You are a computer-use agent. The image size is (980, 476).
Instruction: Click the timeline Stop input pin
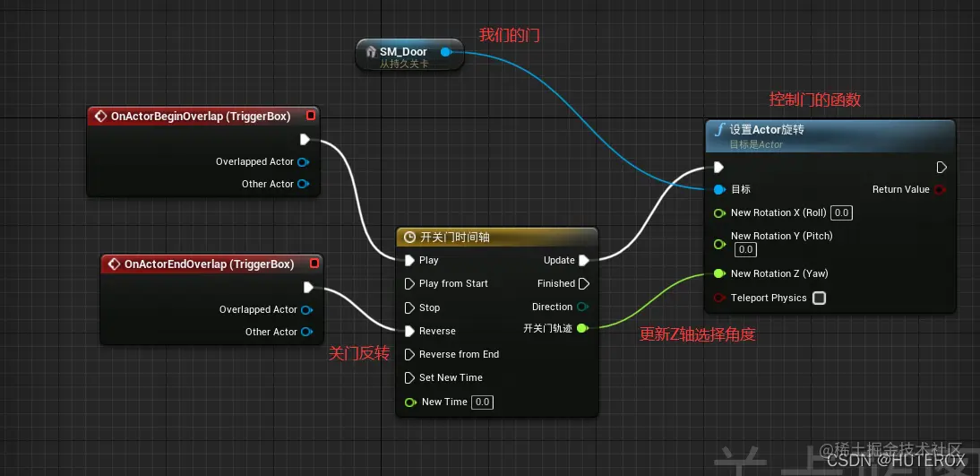409,307
